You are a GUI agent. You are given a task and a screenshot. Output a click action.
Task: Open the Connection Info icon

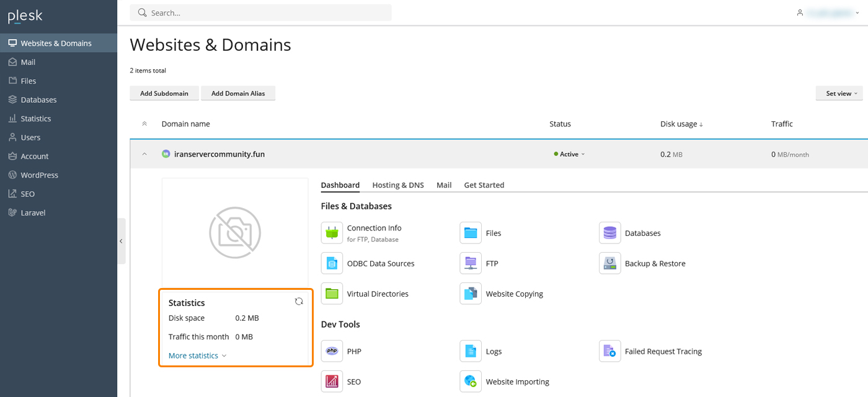pyautogui.click(x=332, y=233)
